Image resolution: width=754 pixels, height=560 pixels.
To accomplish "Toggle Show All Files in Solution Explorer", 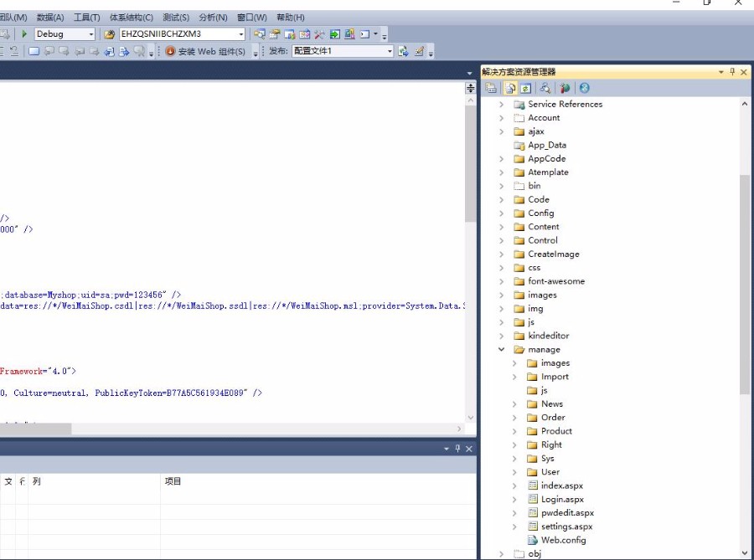I will (x=510, y=88).
